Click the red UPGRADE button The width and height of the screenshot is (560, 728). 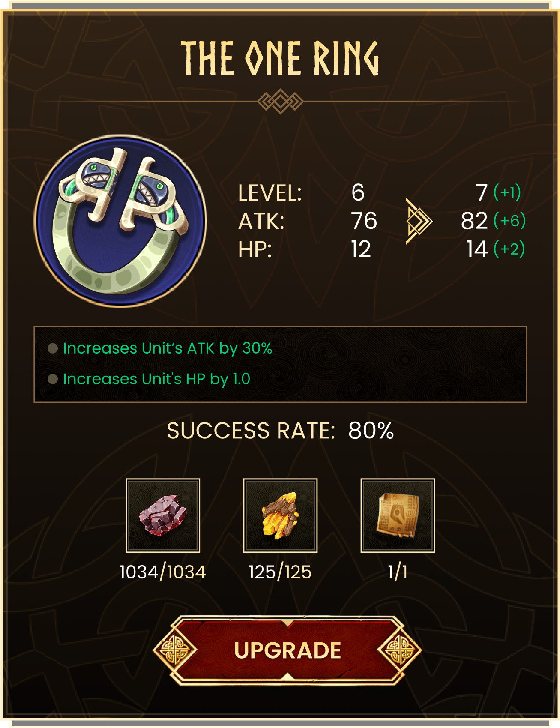tap(287, 650)
